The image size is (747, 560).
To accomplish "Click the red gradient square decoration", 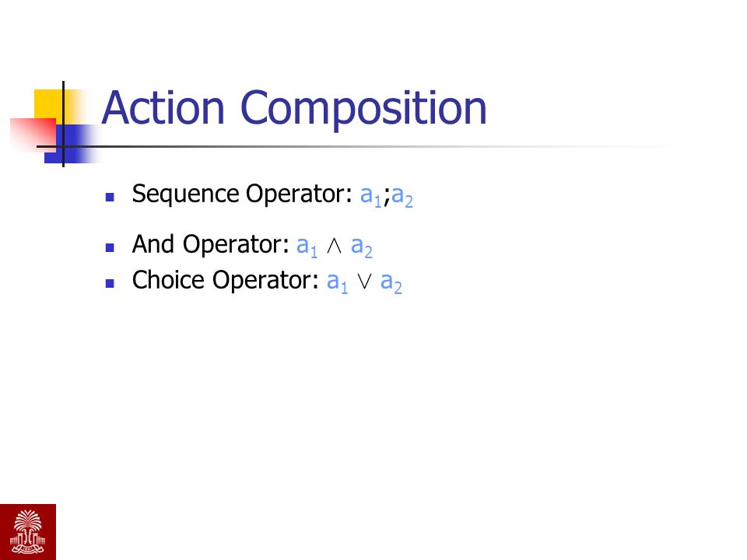I will click(x=33, y=135).
